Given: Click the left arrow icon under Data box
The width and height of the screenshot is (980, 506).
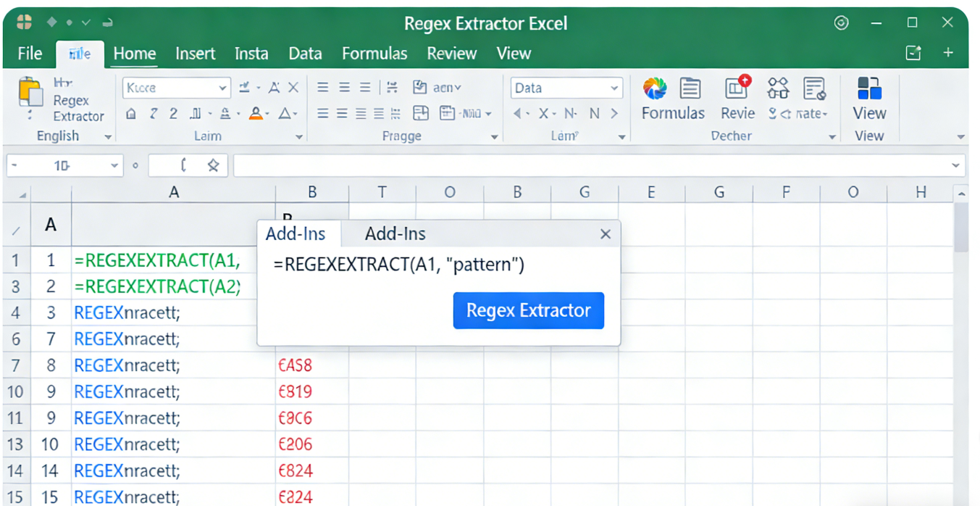Looking at the screenshot, I should [x=517, y=113].
